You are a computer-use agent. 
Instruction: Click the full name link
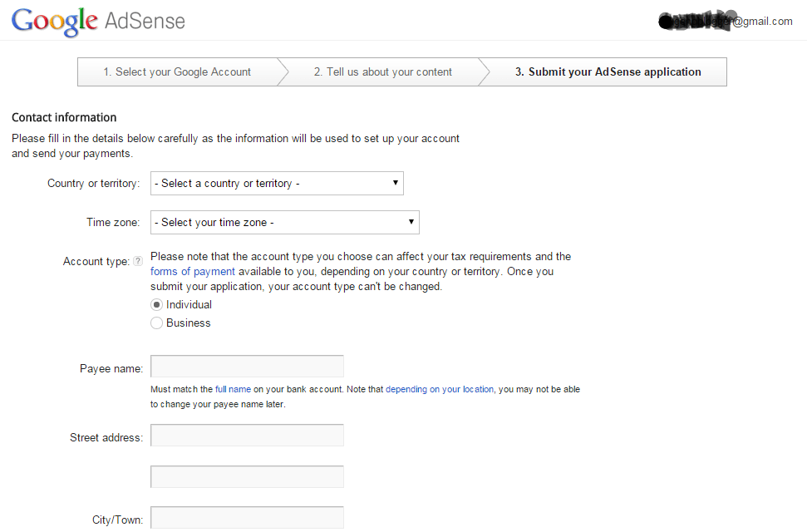click(x=233, y=389)
